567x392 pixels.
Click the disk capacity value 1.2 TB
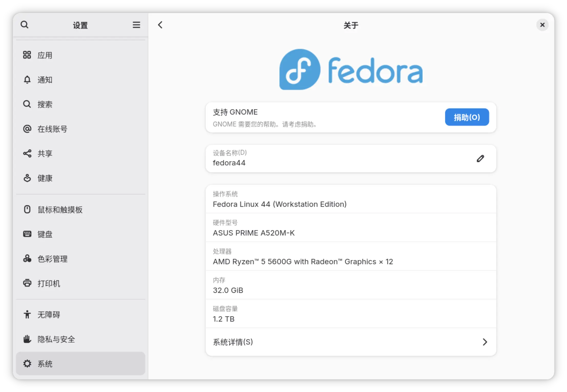pyautogui.click(x=224, y=319)
